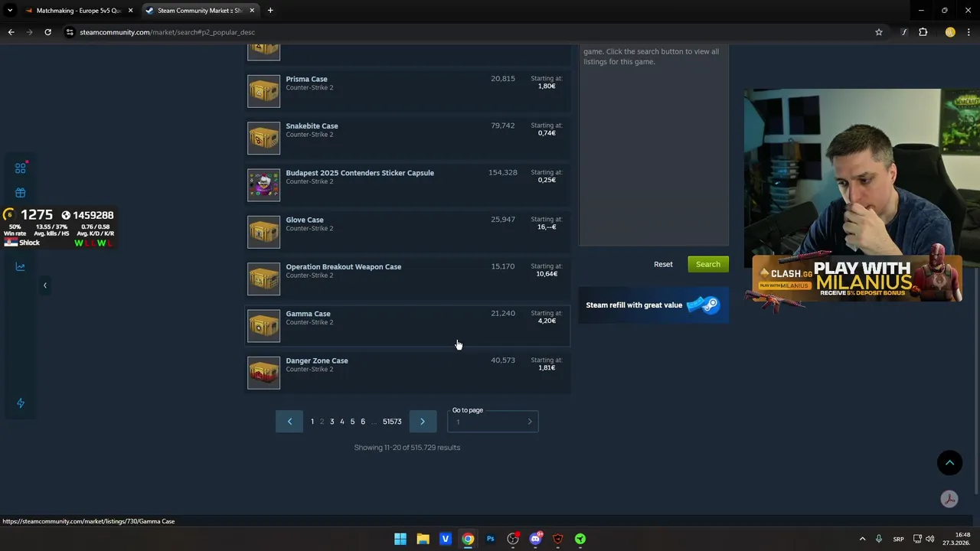Viewport: 980px width, 551px height.
Task: Open a new browser tab
Action: point(270,11)
